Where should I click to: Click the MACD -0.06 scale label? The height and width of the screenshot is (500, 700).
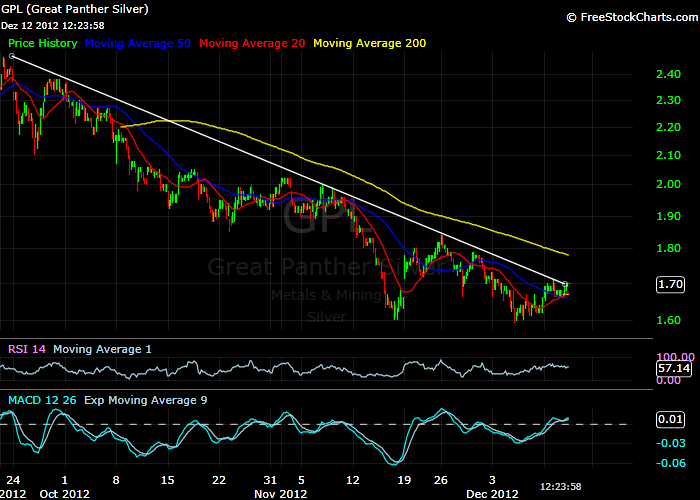671,463
